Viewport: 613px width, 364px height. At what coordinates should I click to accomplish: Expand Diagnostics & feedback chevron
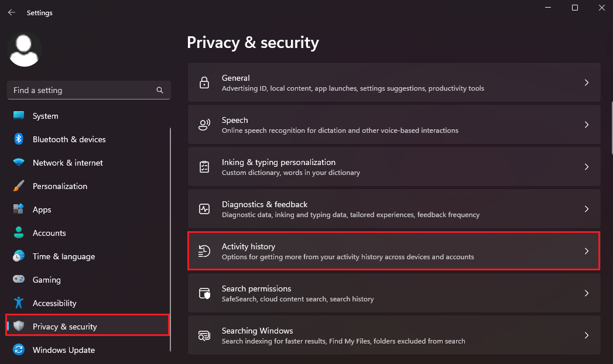(x=587, y=209)
